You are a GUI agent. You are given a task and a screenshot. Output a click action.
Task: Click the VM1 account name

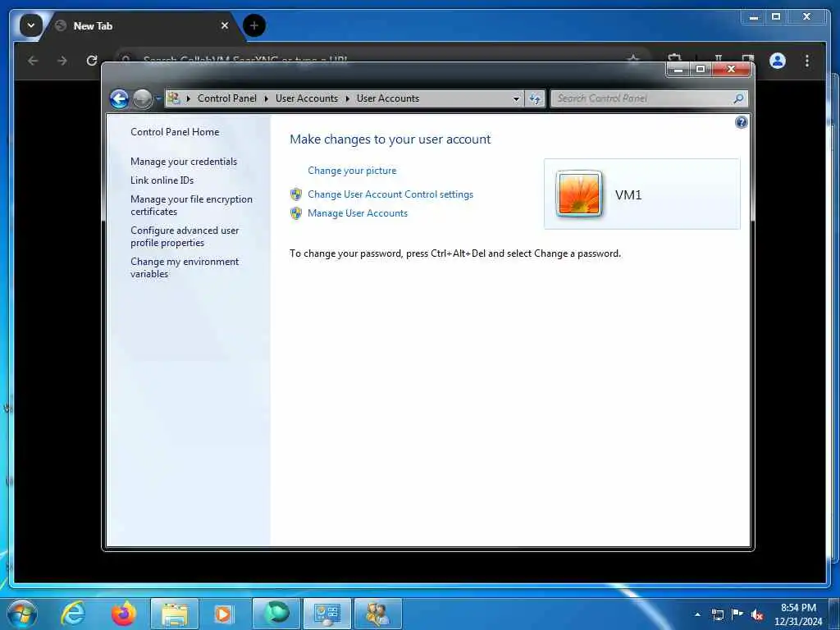pos(628,195)
